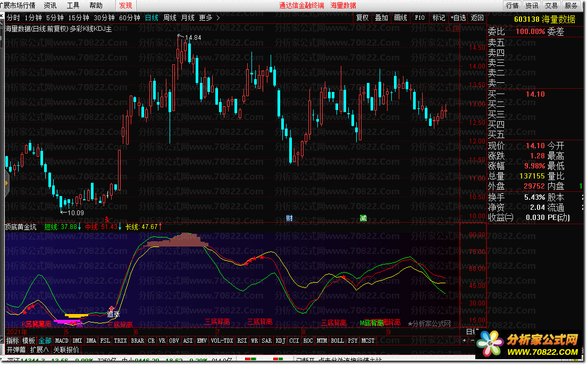The height and width of the screenshot is (365, 588).
Task: Click stock title 603138 海量数据
Action: pyautogui.click(x=544, y=19)
